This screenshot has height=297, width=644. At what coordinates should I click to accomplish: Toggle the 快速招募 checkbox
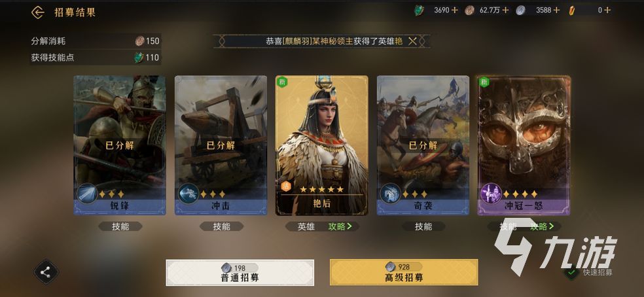[571, 272]
